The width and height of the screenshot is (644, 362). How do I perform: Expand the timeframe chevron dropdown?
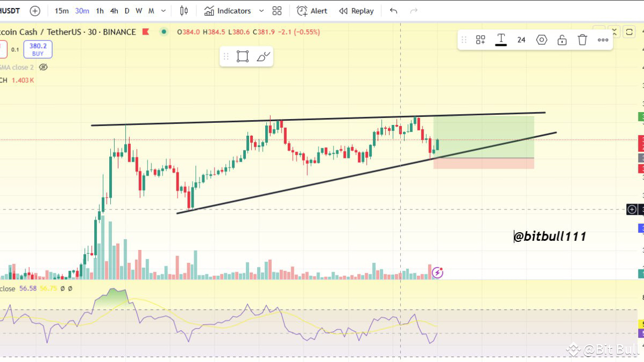163,10
